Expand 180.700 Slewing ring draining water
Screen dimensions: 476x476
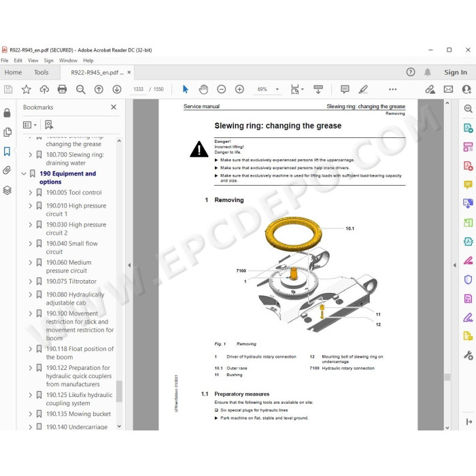tap(31, 155)
